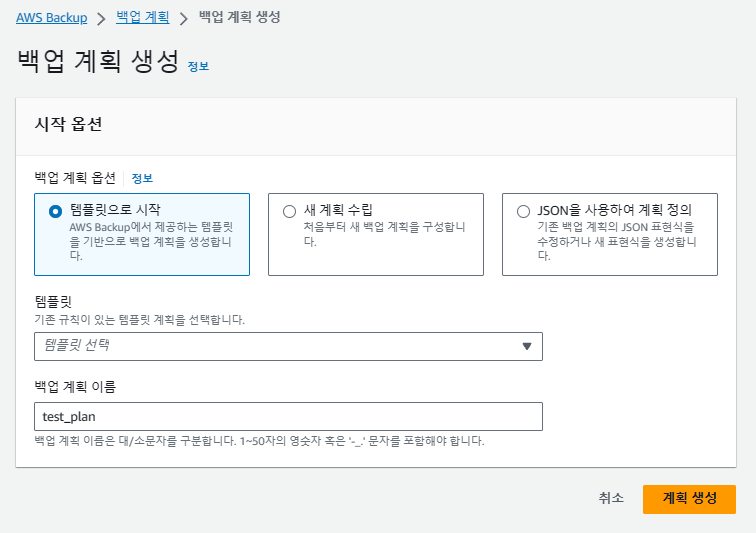Click description text of 템플릿으로 시작 card

151,241
